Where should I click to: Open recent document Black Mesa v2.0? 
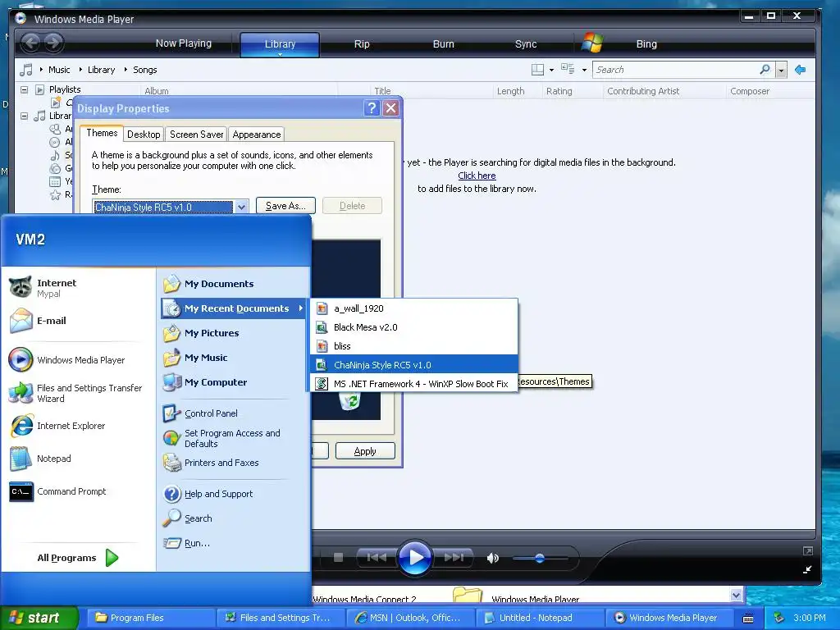coord(414,327)
